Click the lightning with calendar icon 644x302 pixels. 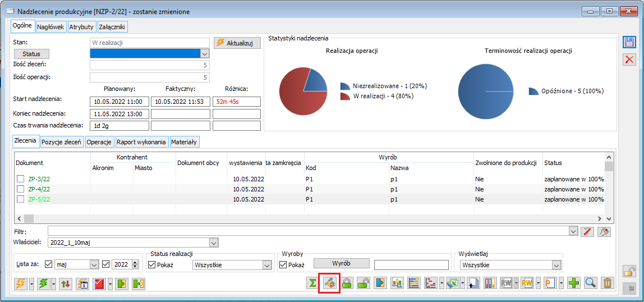[82, 283]
